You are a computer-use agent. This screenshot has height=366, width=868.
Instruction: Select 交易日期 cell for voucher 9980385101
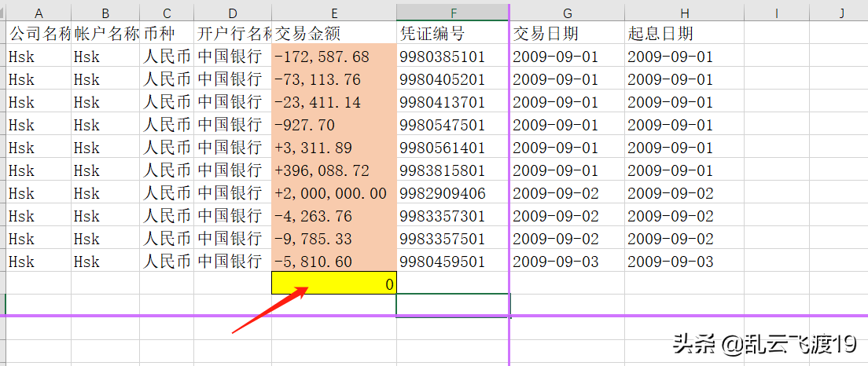click(x=568, y=57)
